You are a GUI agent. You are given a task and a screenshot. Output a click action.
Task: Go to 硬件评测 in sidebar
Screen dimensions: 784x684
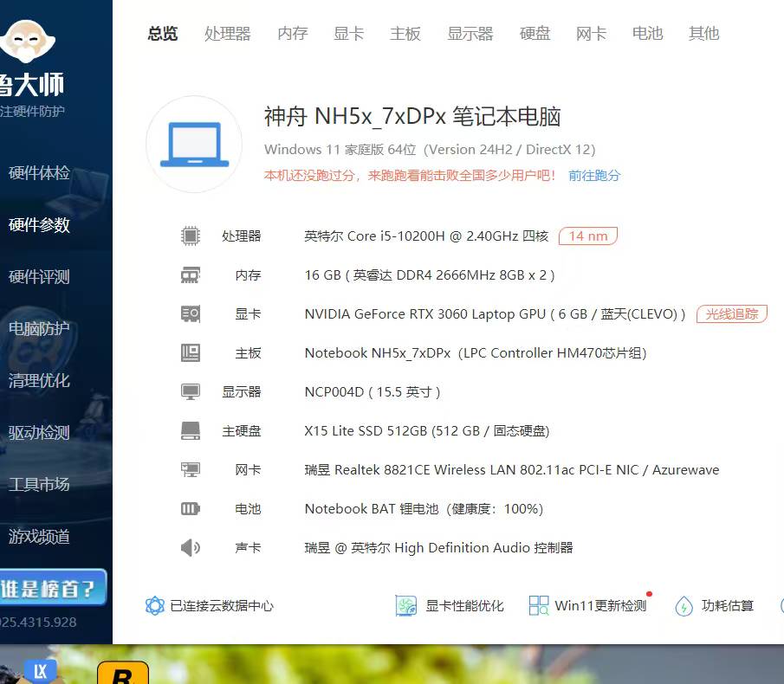pyautogui.click(x=39, y=277)
